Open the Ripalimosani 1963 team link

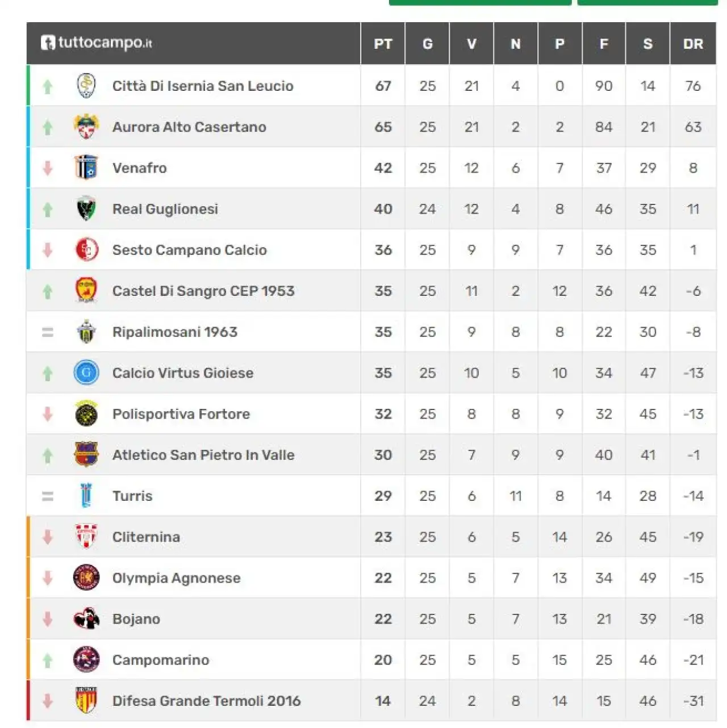pyautogui.click(x=175, y=332)
